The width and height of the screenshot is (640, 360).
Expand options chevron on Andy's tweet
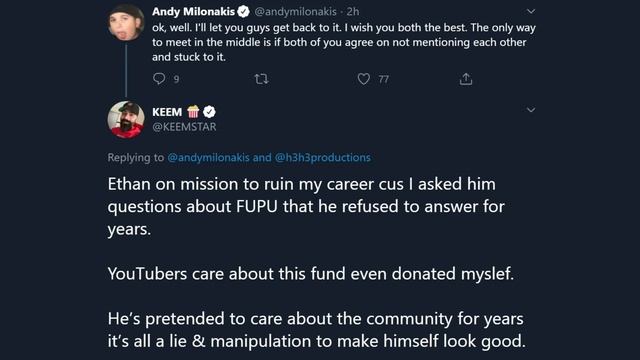tap(531, 11)
